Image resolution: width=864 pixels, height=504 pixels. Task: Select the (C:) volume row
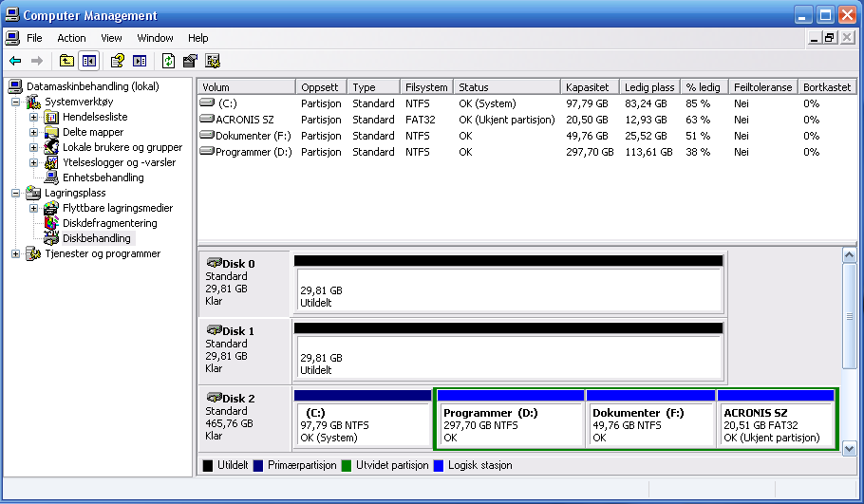526,103
